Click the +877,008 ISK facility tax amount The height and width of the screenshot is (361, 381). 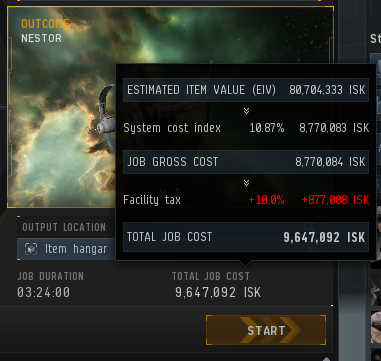tap(335, 200)
